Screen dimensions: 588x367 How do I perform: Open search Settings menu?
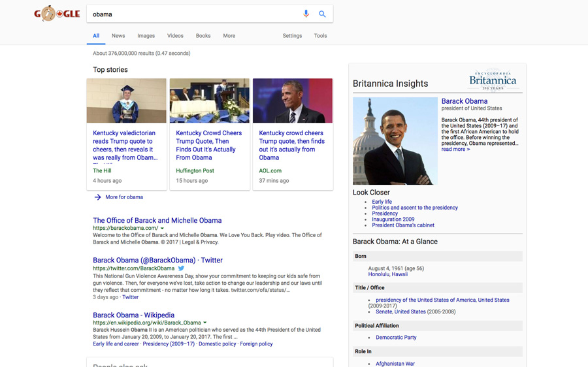pyautogui.click(x=292, y=36)
